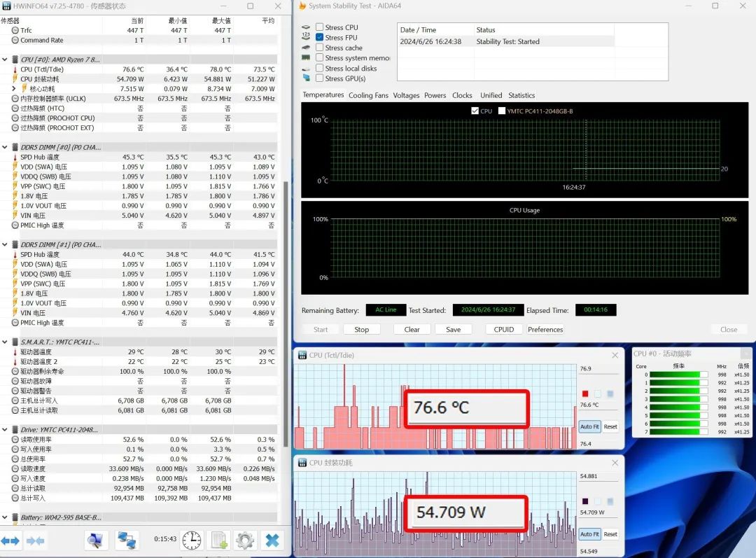This screenshot has height=558, width=756.
Task: Click the blue left-right arrows expand icon
Action: (10, 540)
